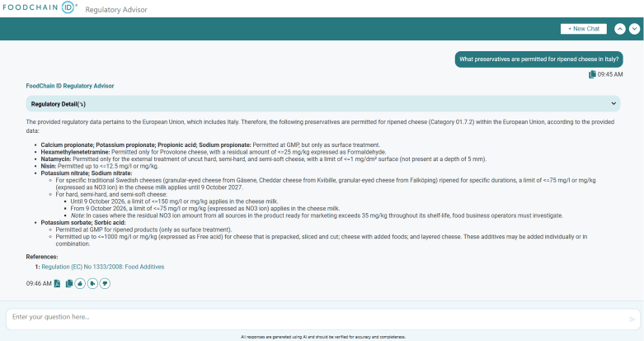
Task: Click the send message arrow icon
Action: coord(632,318)
